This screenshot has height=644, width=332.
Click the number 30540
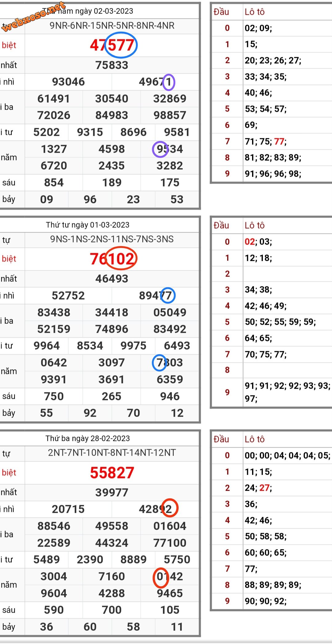point(112,99)
